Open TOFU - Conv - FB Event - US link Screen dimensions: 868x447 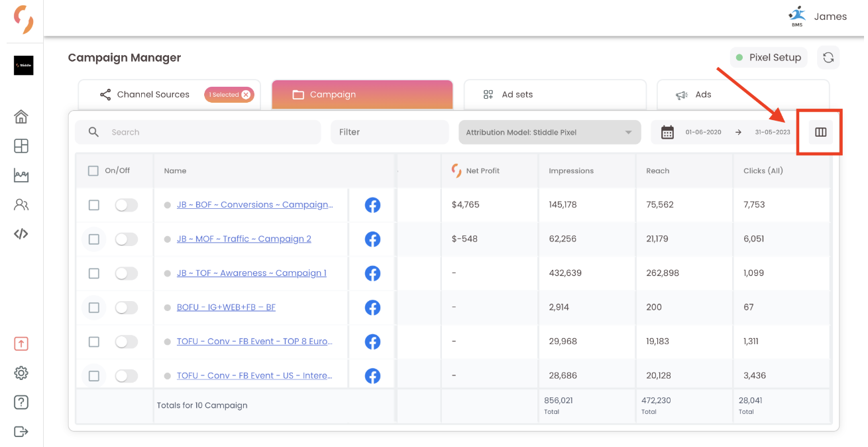point(254,376)
